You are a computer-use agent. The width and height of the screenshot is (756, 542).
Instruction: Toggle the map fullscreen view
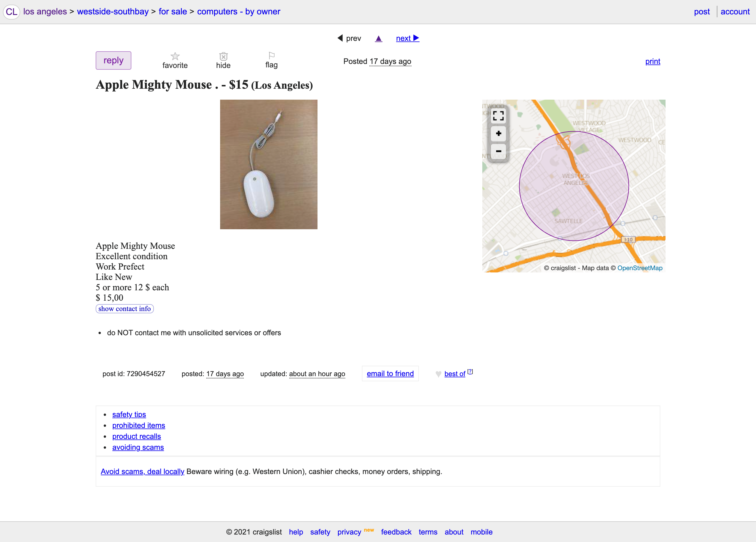[x=498, y=116]
